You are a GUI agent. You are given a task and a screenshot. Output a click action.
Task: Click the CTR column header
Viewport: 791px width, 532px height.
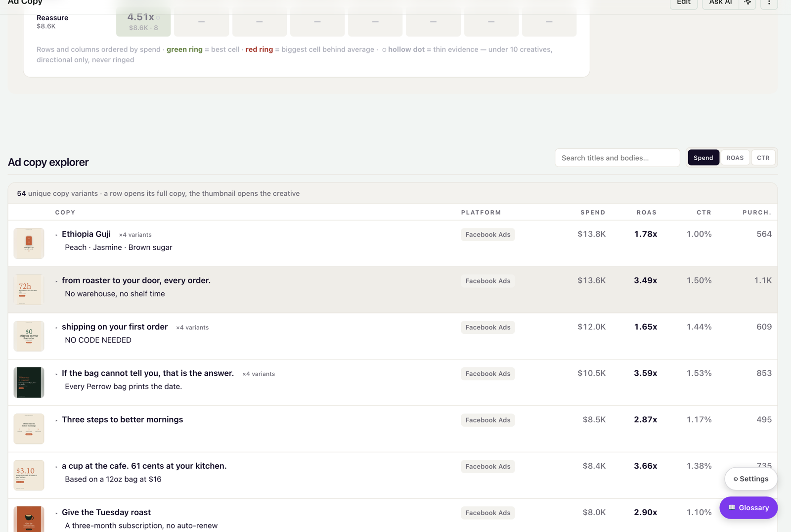click(x=704, y=212)
